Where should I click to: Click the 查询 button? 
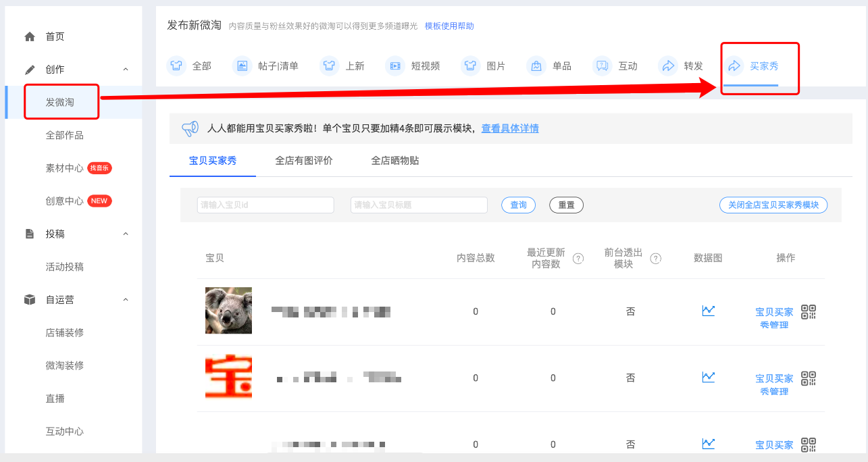(518, 205)
